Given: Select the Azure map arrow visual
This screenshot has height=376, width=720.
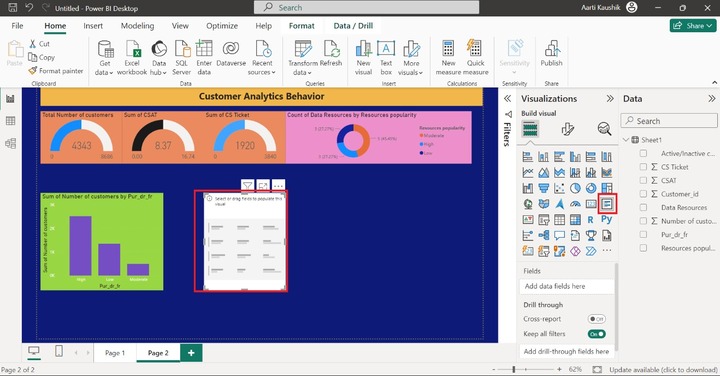Looking at the screenshot, I should tap(559, 204).
